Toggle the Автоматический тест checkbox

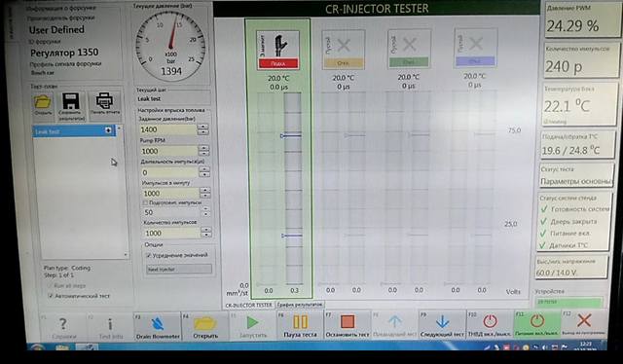click(x=51, y=296)
